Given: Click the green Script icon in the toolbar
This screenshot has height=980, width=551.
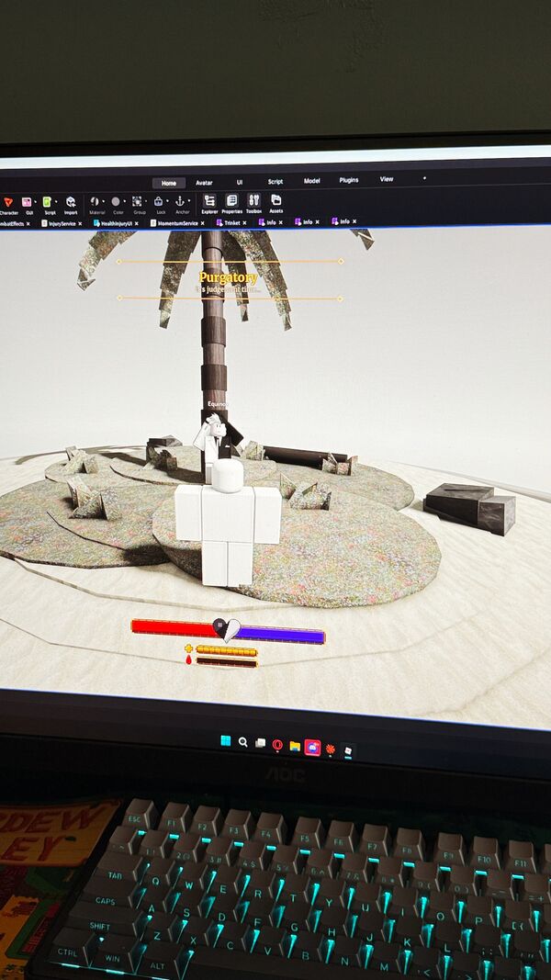Looking at the screenshot, I should (x=48, y=202).
